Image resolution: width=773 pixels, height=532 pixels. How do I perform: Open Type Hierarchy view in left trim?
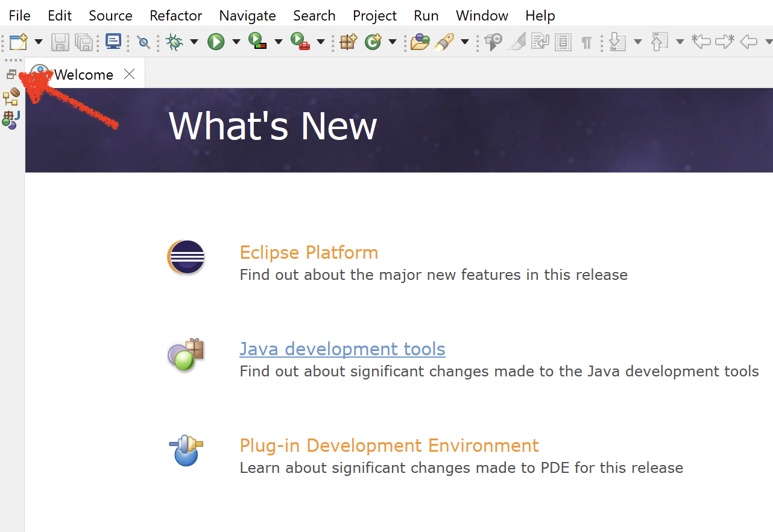[x=11, y=97]
